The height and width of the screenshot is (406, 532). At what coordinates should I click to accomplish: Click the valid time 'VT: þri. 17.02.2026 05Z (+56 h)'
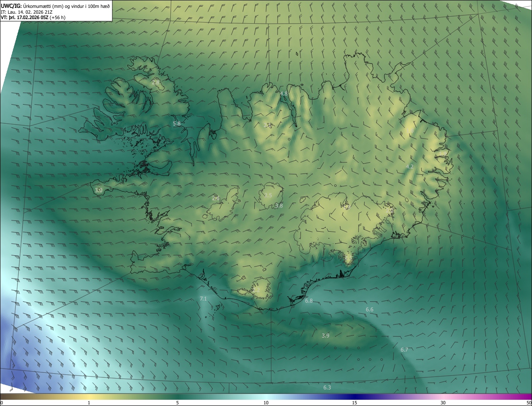tap(33, 17)
